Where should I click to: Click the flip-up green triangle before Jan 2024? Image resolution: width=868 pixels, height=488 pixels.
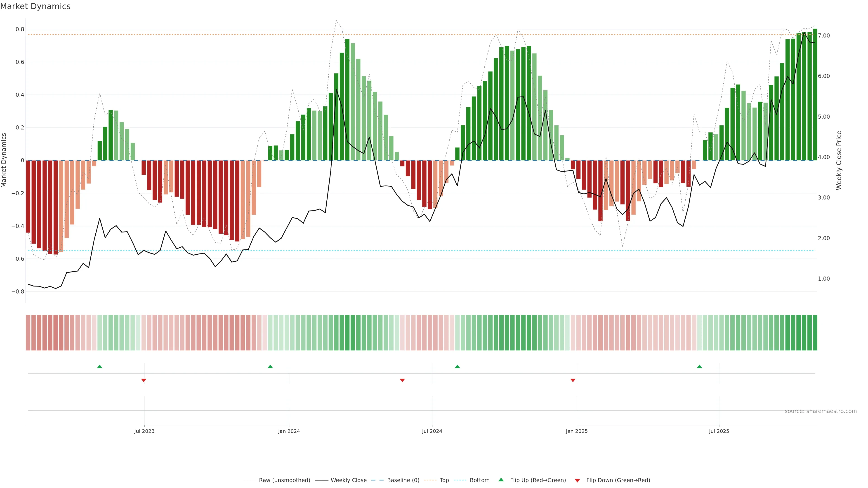[270, 366]
